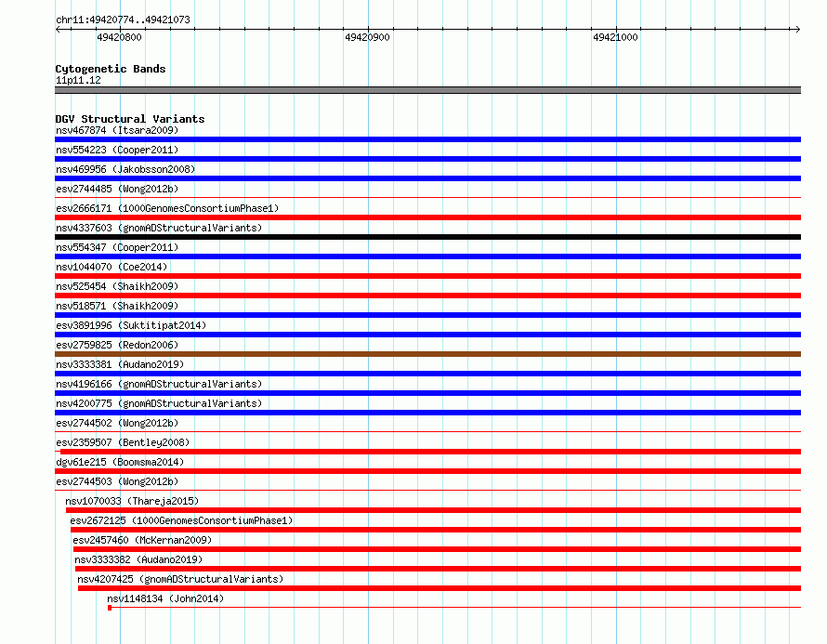Click the 11p11.12 band label

pyautogui.click(x=78, y=80)
